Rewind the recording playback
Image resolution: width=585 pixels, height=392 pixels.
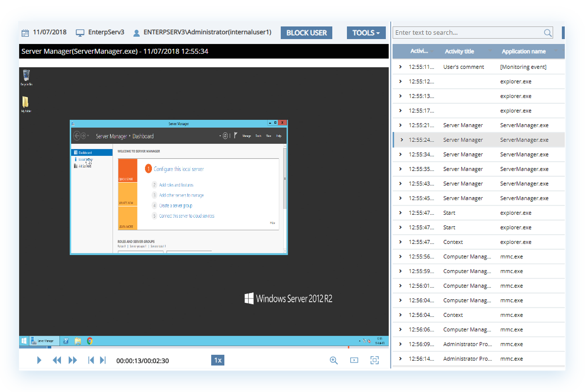pos(57,360)
